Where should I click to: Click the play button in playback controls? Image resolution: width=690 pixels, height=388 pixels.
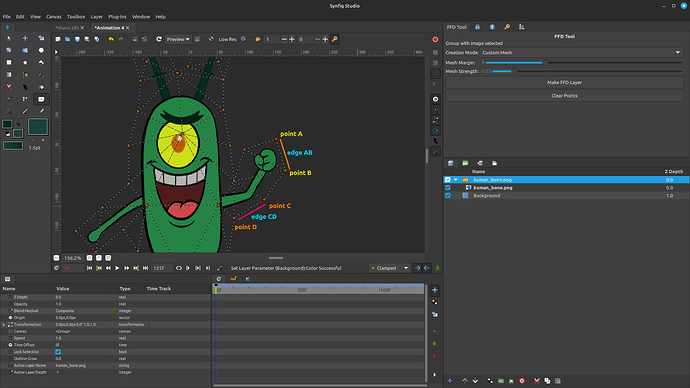[117, 268]
